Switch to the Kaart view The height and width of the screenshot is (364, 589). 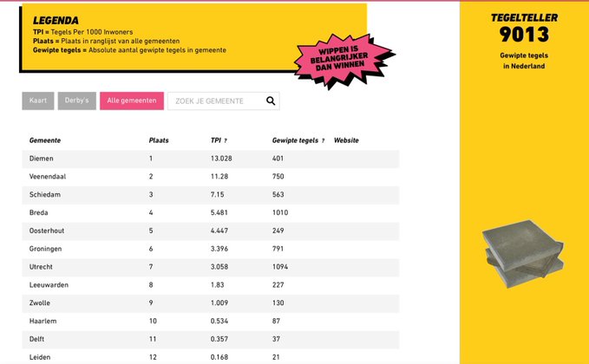click(38, 101)
